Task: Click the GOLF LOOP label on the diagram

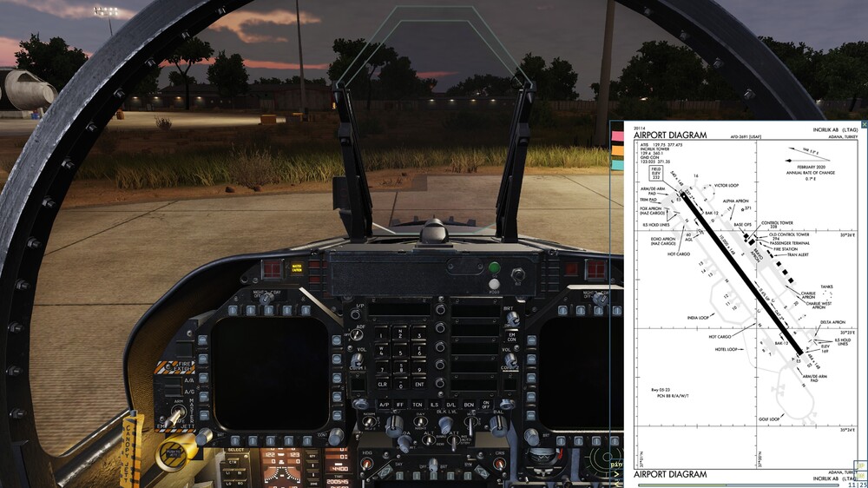Action: point(769,419)
